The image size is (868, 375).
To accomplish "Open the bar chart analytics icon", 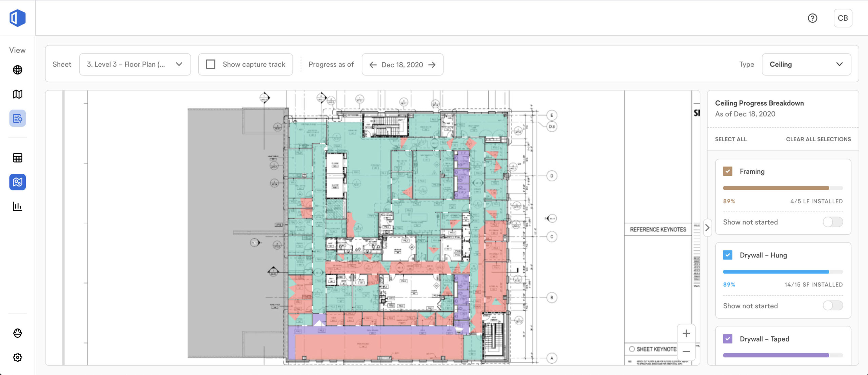I will [18, 206].
